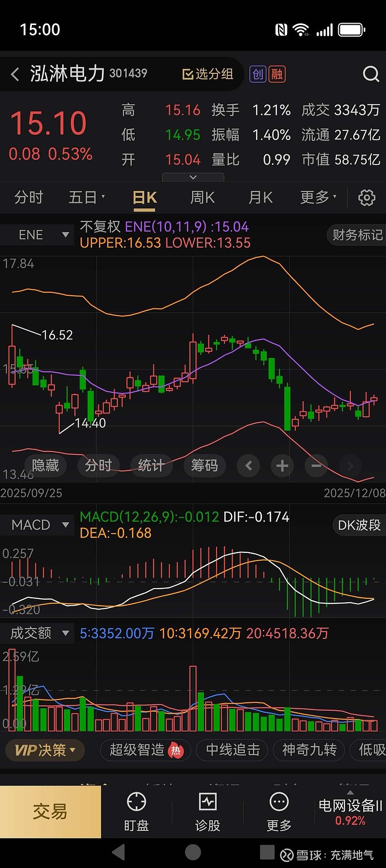
Task: Tap 隐藏 chart toolbar button
Action: [45, 466]
